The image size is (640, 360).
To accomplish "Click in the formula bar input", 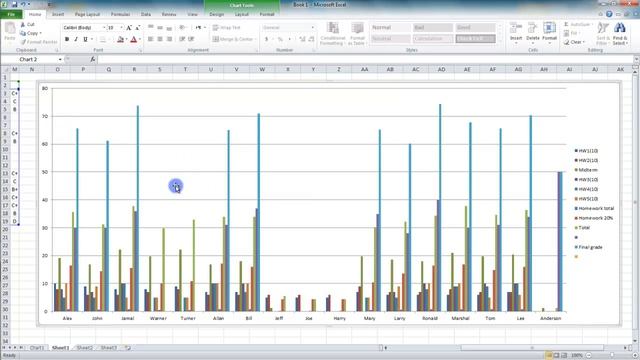I will [x=365, y=60].
